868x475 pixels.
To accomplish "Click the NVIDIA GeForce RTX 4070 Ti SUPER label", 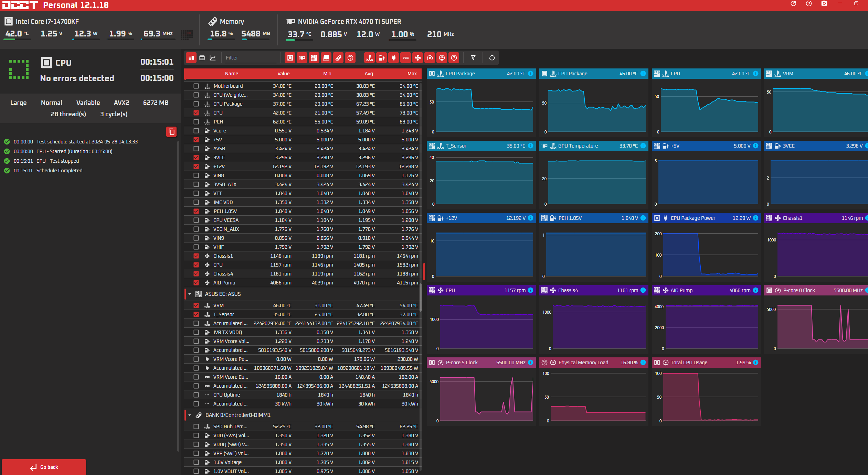I will point(349,21).
